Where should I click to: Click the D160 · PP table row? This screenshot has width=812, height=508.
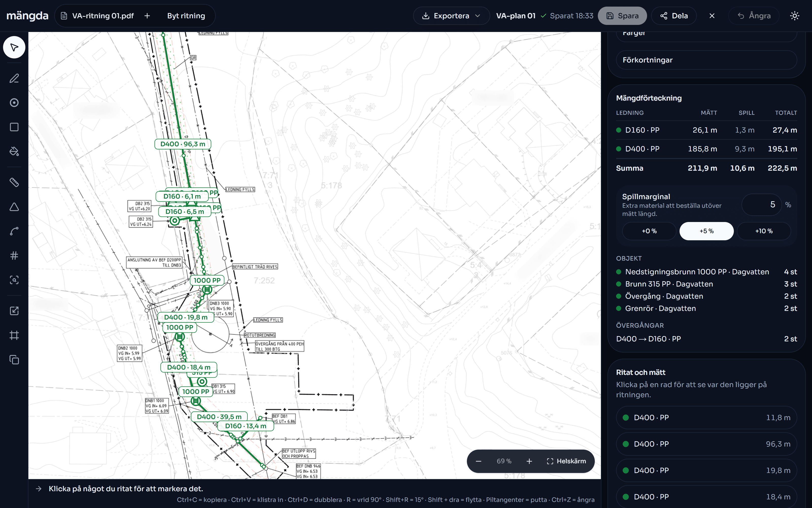[x=706, y=130]
